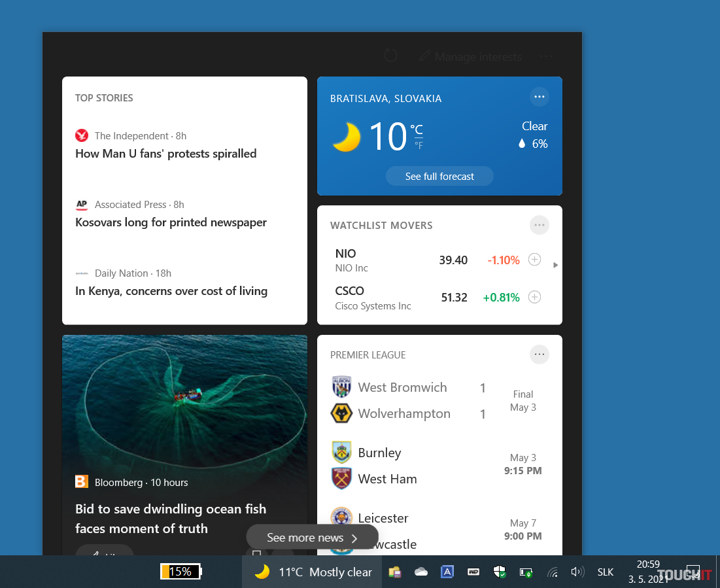The image size is (720, 588).
Task: Add CSCO to the watchlist
Action: coord(534,297)
